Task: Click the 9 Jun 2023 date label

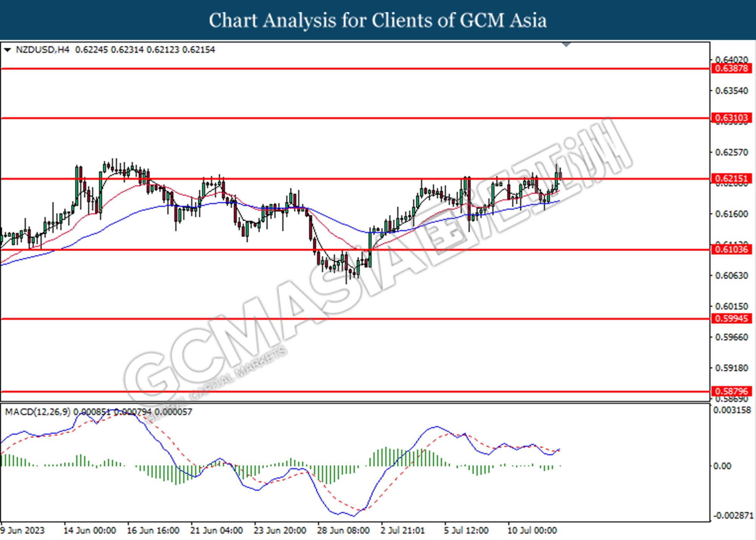Action: (x=23, y=531)
